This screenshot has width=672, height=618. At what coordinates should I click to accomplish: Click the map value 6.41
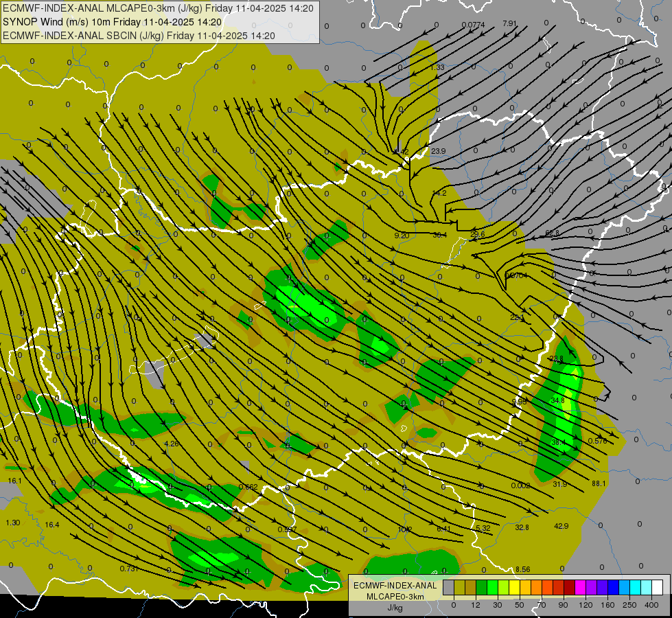pos(443,529)
